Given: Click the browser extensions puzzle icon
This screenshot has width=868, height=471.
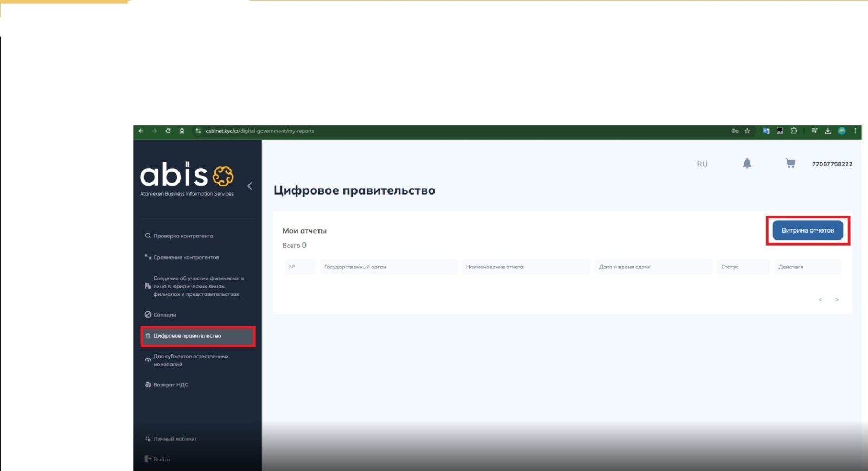Looking at the screenshot, I should point(794,131).
